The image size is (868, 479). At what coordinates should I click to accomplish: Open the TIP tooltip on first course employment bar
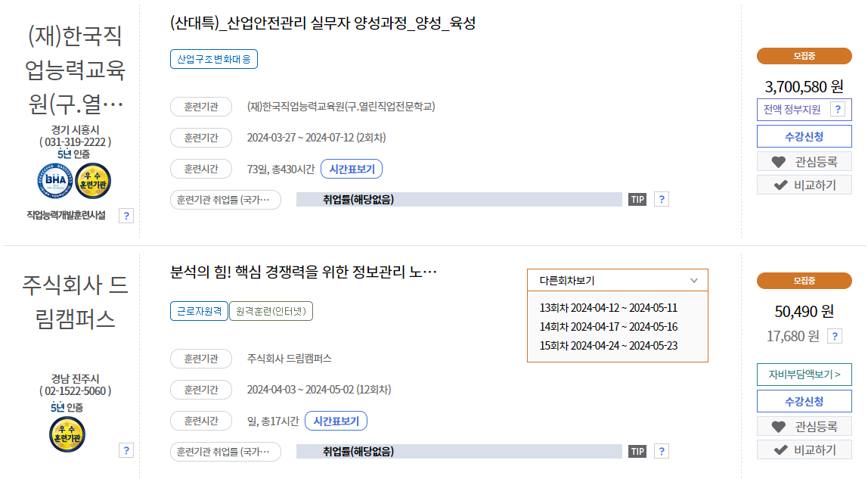pos(637,199)
